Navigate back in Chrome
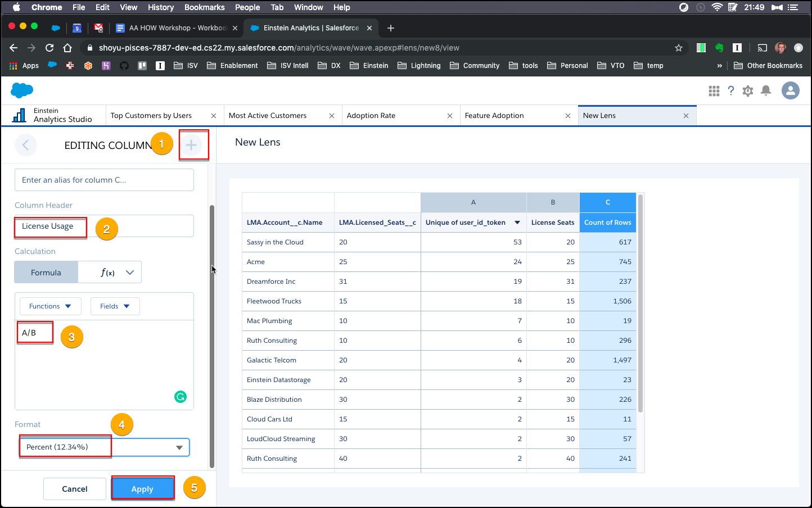812x508 pixels. [13, 48]
